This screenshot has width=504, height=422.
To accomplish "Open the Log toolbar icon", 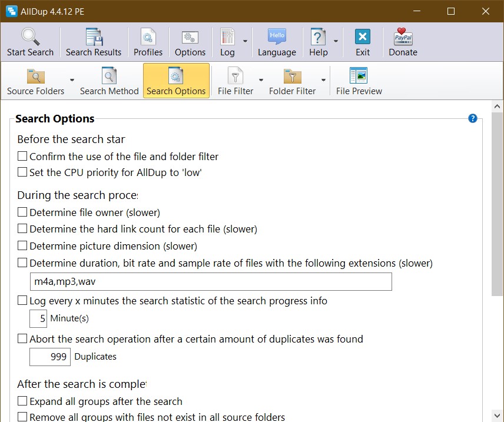I will (x=227, y=36).
